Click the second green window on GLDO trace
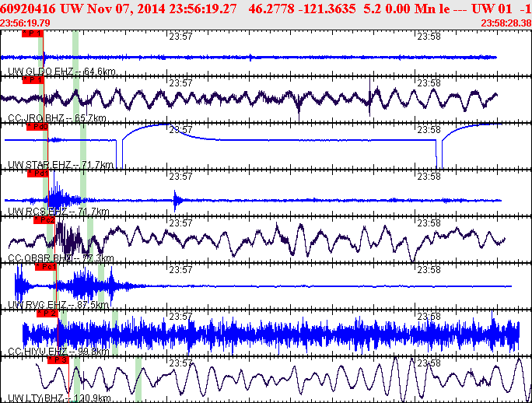 75,53
